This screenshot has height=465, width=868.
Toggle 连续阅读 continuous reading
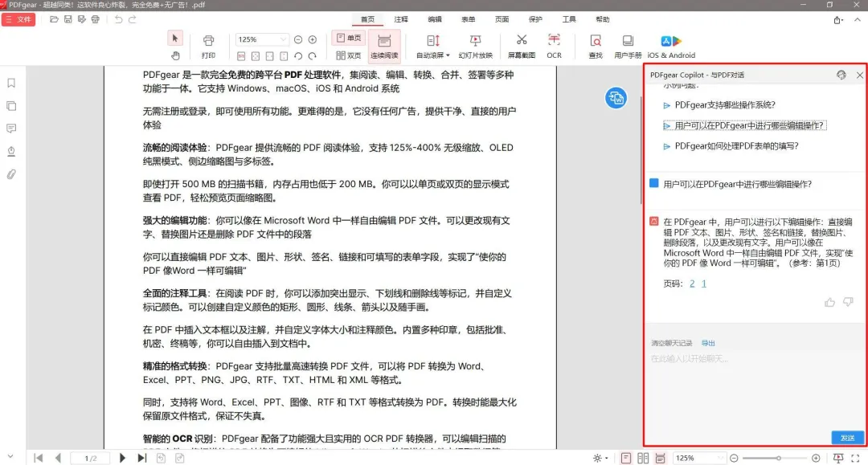(384, 46)
